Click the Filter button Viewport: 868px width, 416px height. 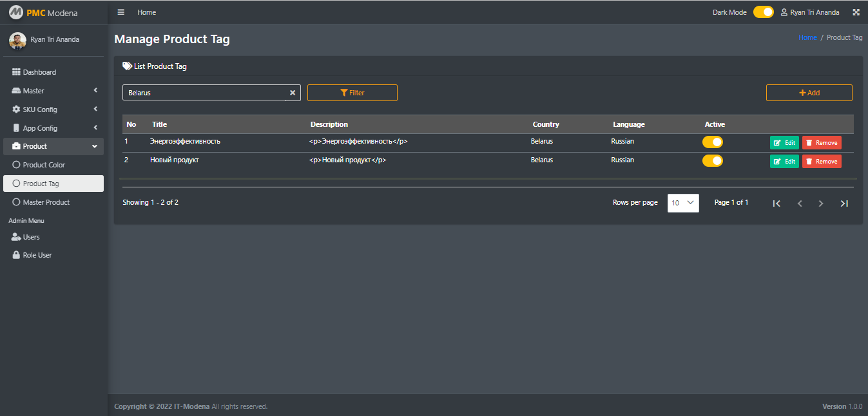point(352,93)
